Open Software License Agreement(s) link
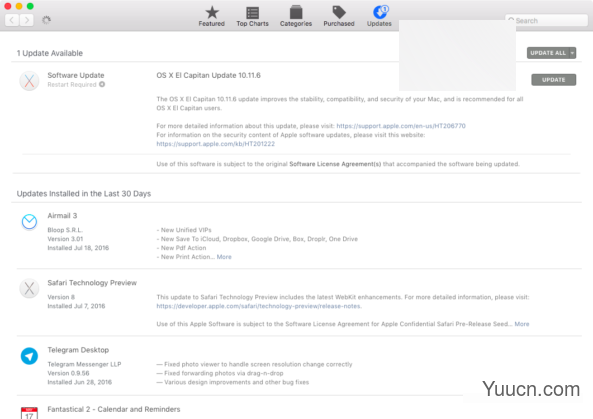Image resolution: width=593 pixels, height=419 pixels. click(x=335, y=164)
